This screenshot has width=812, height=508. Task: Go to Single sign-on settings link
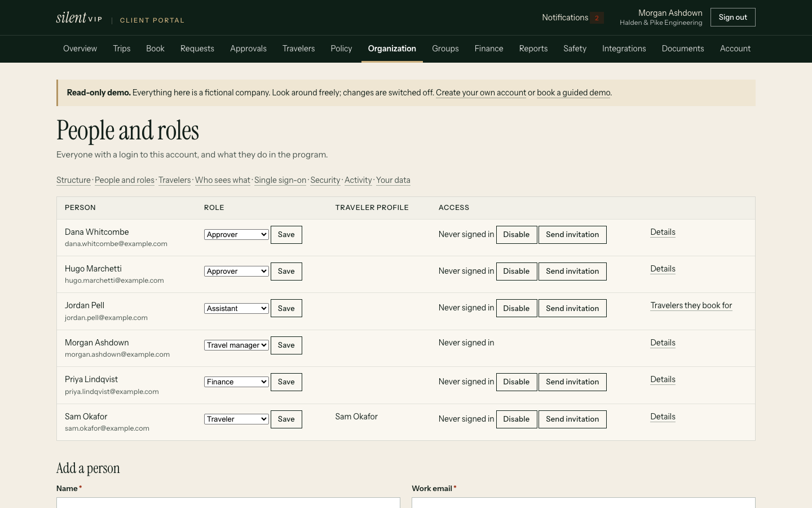280,180
